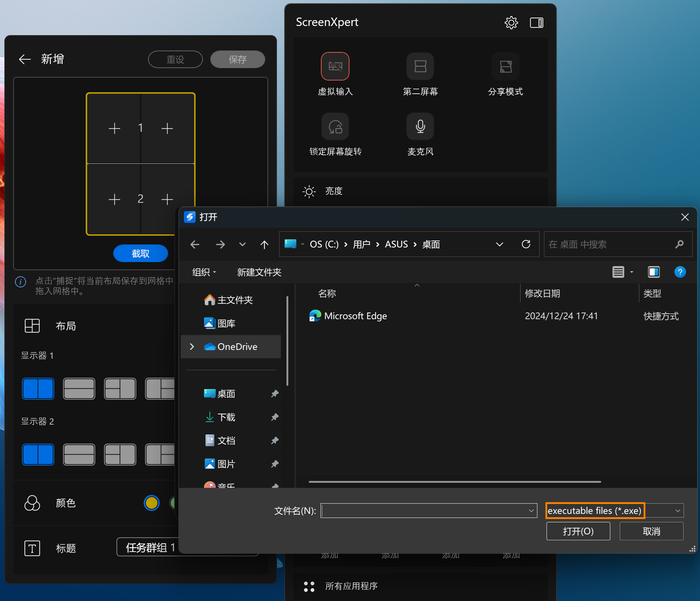Select two-row layout for 显示器 2
The height and width of the screenshot is (601, 700).
tap(79, 454)
